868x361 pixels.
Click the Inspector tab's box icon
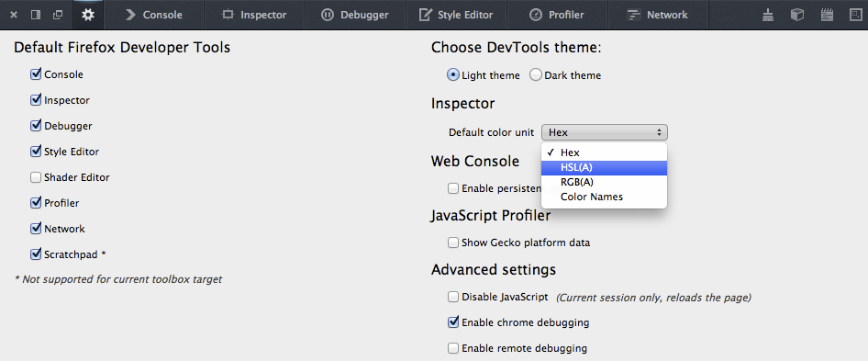(228, 15)
